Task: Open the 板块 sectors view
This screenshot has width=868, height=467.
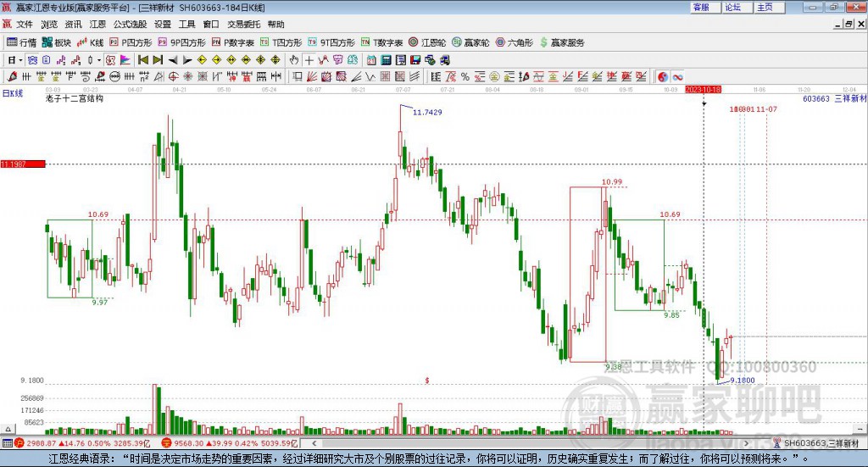Action: pyautogui.click(x=57, y=42)
